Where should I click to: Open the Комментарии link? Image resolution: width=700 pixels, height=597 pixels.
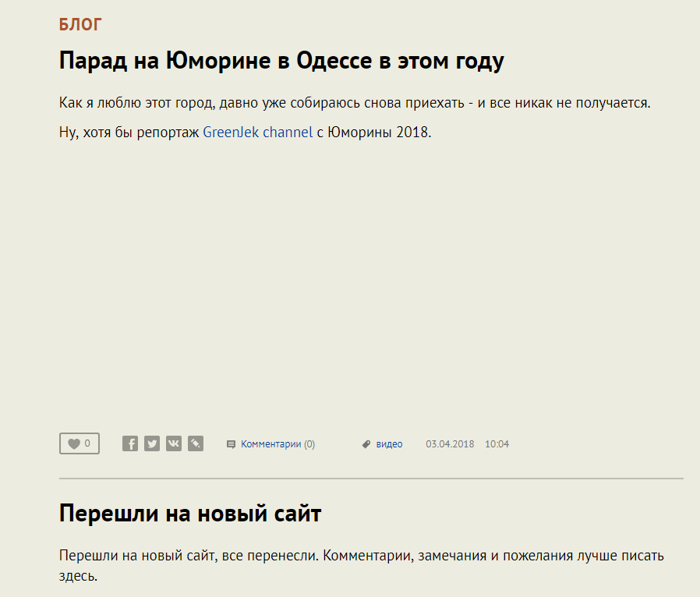pyautogui.click(x=270, y=444)
